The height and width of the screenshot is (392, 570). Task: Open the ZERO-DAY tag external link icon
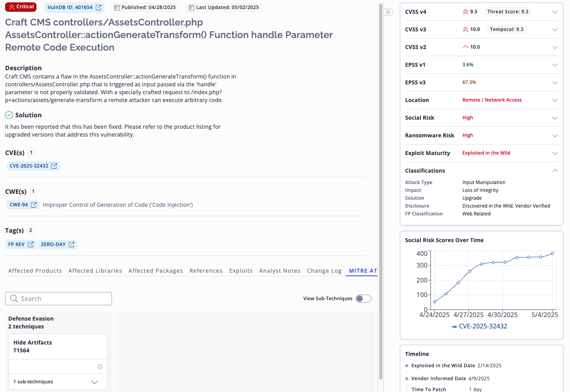click(71, 244)
